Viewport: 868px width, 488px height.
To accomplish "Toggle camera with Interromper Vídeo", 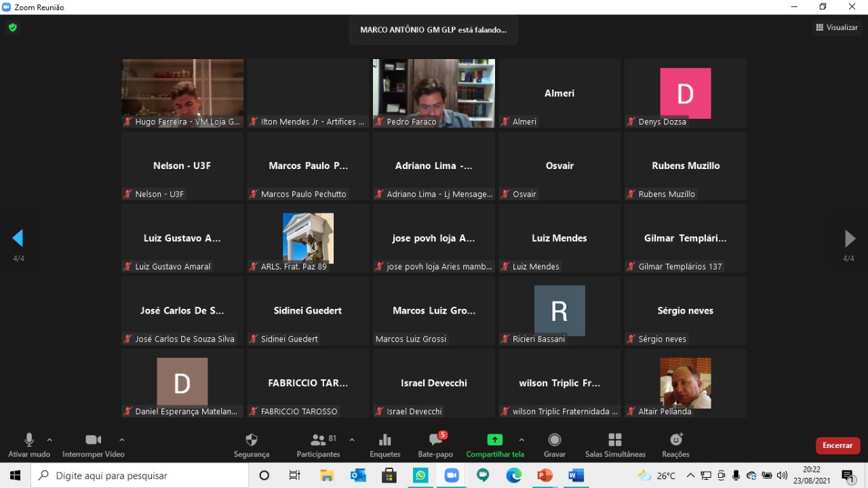I will (94, 445).
